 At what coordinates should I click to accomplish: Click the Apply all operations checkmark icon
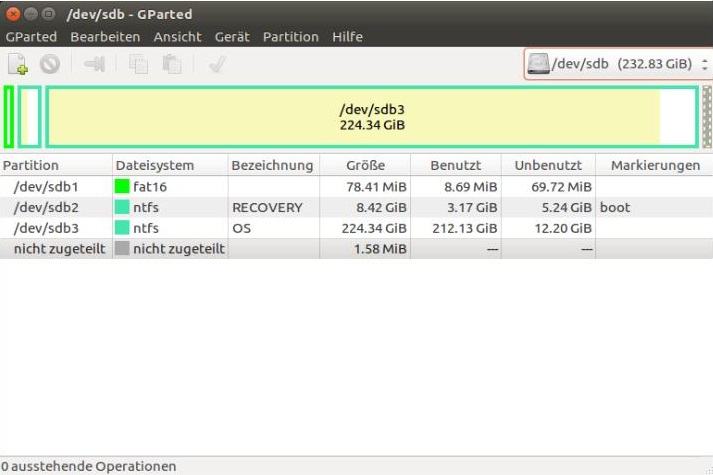217,64
